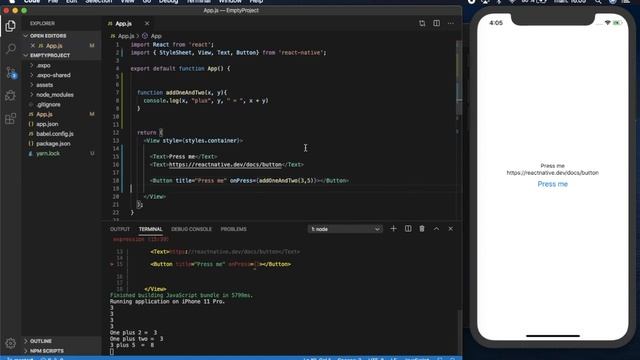Split the terminal panel
This screenshot has height=360, width=640.
tap(408, 229)
